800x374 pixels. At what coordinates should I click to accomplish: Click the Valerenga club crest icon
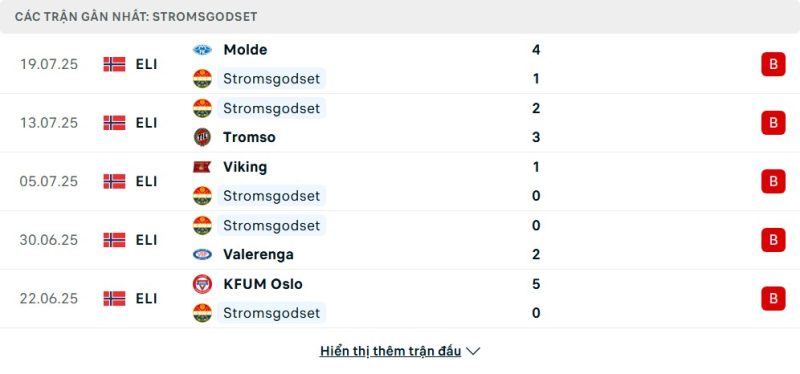coord(202,254)
